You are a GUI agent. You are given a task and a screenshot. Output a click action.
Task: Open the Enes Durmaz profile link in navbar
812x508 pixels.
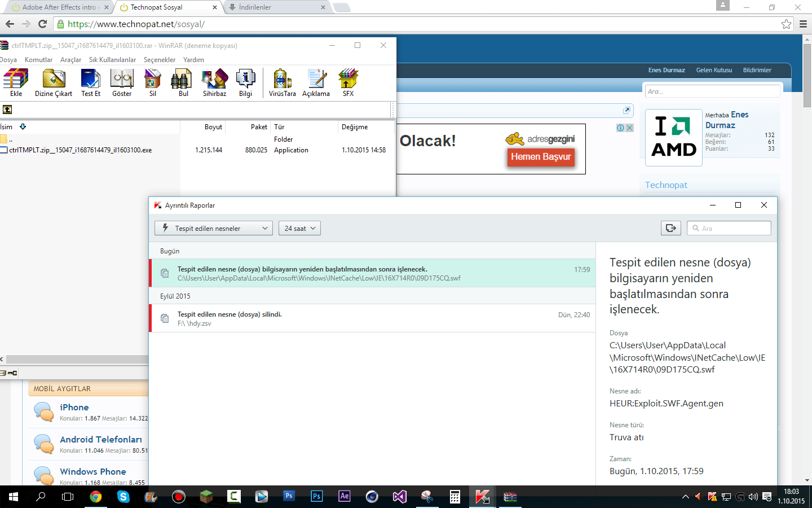coord(667,70)
